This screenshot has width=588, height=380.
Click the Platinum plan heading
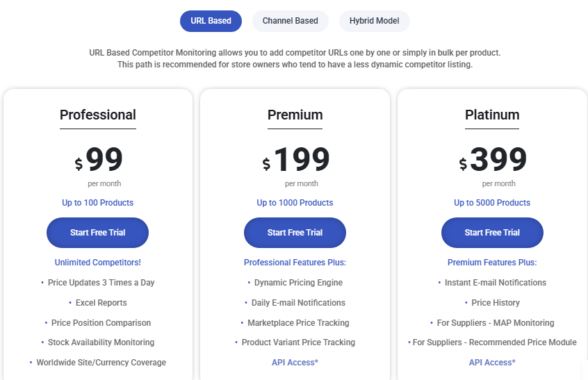492,115
